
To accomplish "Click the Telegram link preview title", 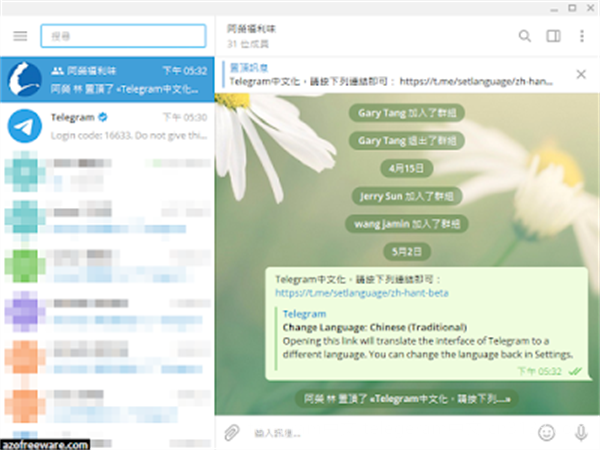I will [x=304, y=314].
